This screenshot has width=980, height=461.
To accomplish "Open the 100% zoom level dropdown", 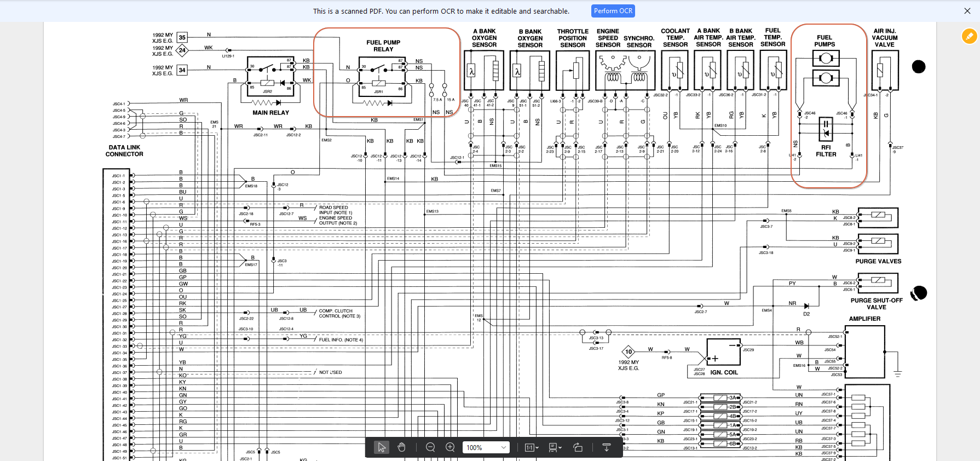I will coord(486,447).
